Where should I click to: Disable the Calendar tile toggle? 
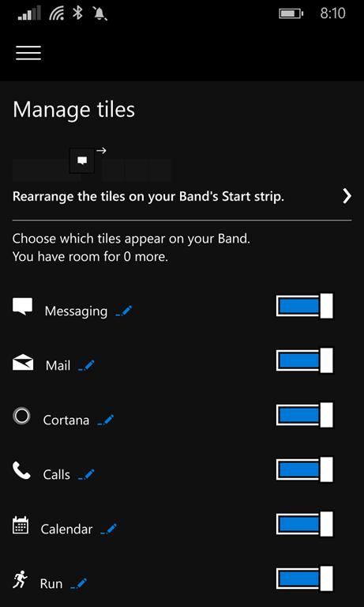(x=305, y=524)
